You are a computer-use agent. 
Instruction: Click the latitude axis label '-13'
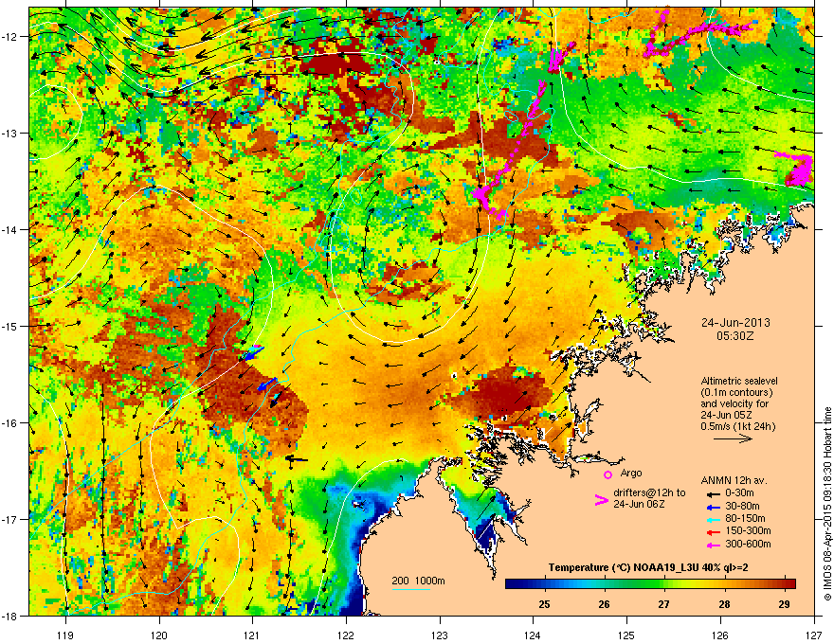[10, 133]
